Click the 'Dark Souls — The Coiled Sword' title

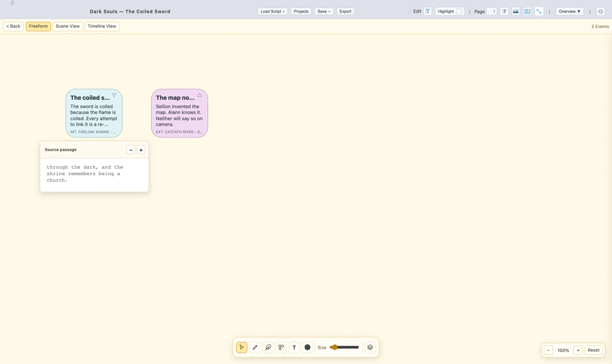click(x=130, y=11)
